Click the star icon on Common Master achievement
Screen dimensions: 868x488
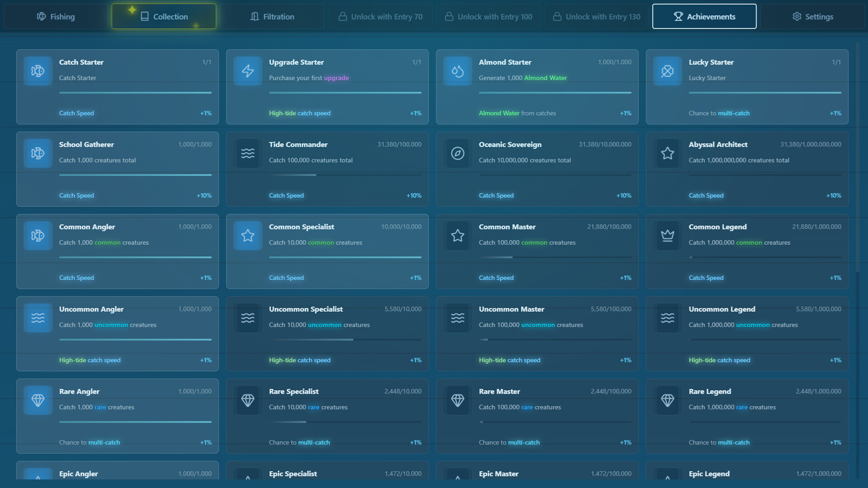pos(458,235)
